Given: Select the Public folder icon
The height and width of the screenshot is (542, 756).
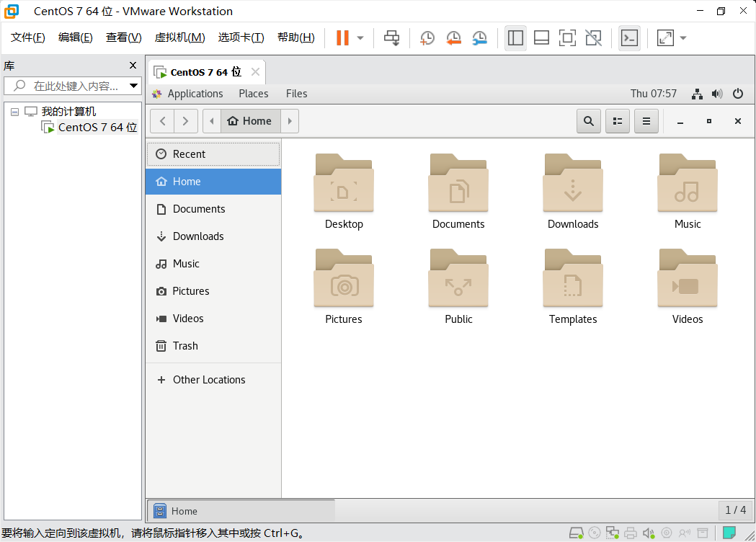Looking at the screenshot, I should click(458, 278).
